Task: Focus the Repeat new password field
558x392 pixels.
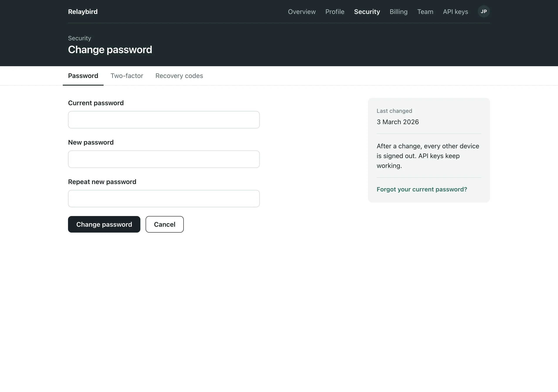Action: coord(164,198)
